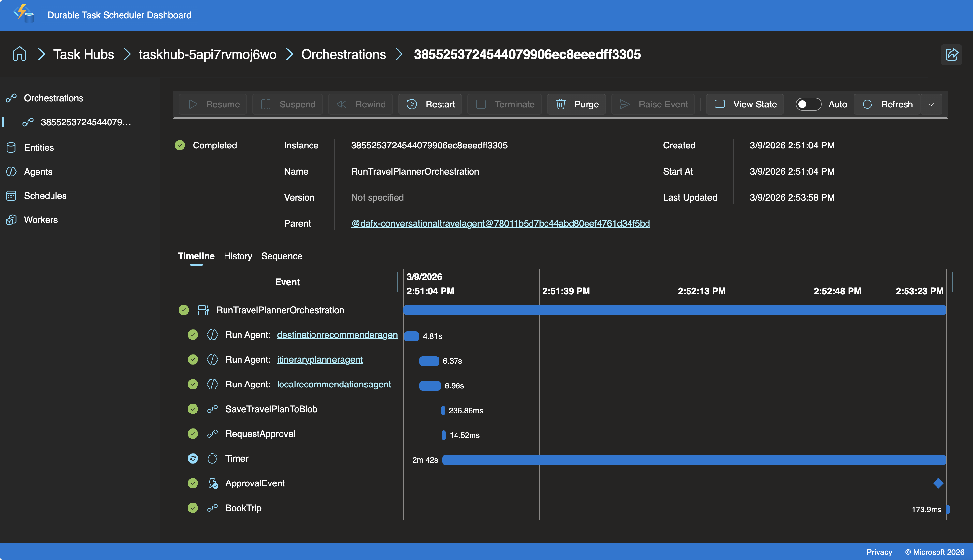Click chevron before orchestration ID breadcrumb
The image size is (973, 560).
(399, 54)
